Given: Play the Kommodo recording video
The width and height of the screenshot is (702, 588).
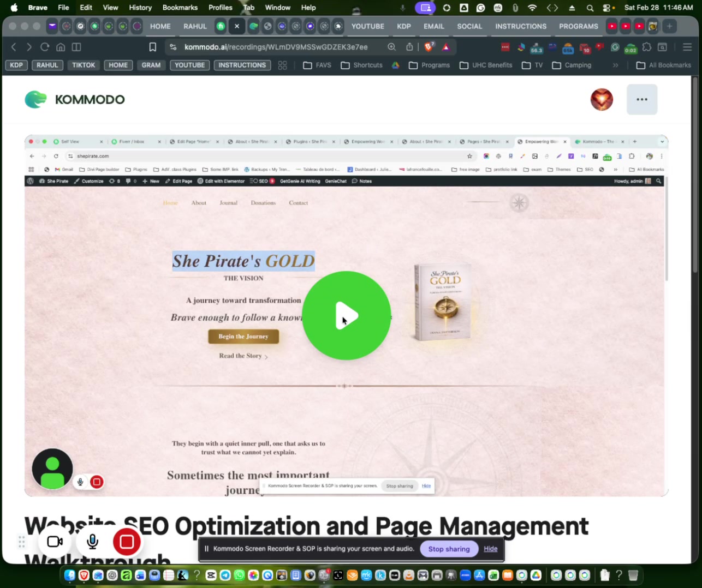Looking at the screenshot, I should [x=346, y=316].
